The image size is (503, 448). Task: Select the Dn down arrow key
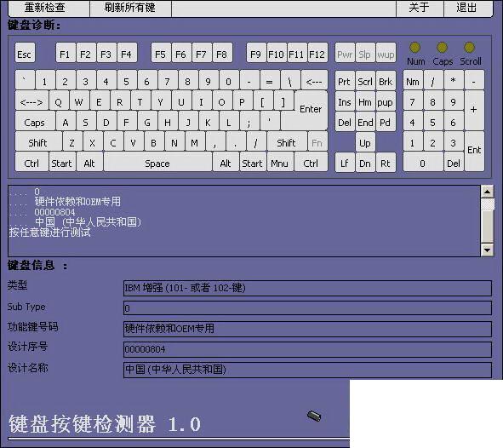tap(365, 163)
